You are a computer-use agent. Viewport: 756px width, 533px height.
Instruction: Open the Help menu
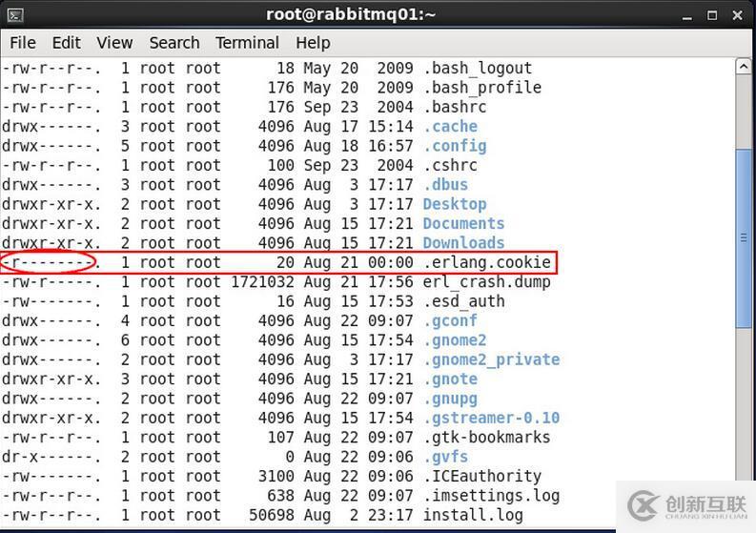(x=313, y=43)
